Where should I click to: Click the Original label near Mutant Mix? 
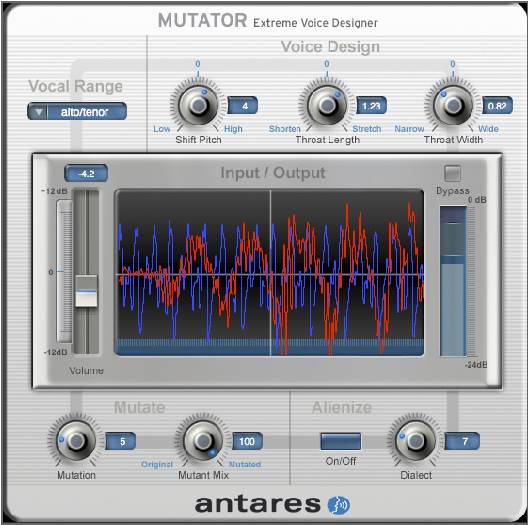pos(157,464)
